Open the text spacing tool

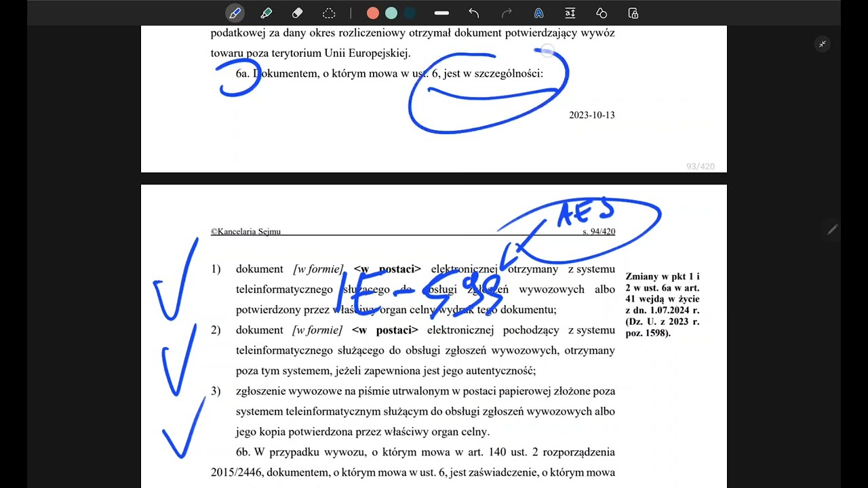coord(570,13)
